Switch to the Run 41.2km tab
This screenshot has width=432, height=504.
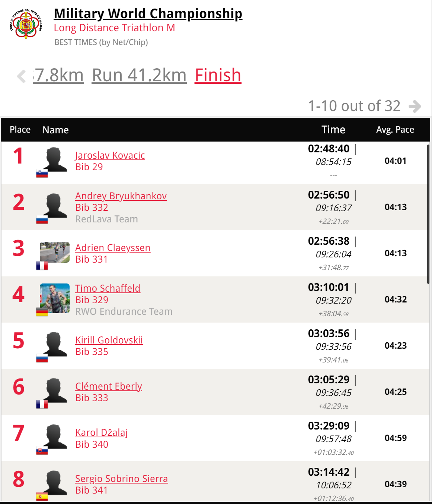(139, 75)
